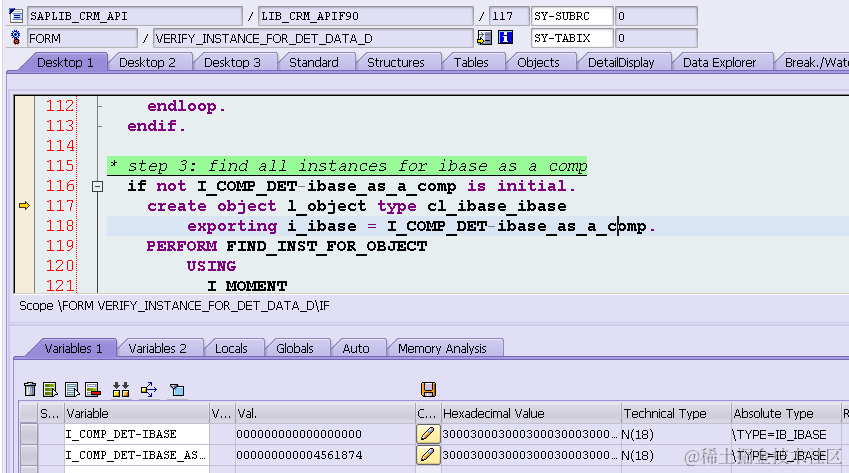Click the SAPLIB_CRM_API program field
Image resolution: width=849 pixels, height=473 pixels.
[135, 16]
